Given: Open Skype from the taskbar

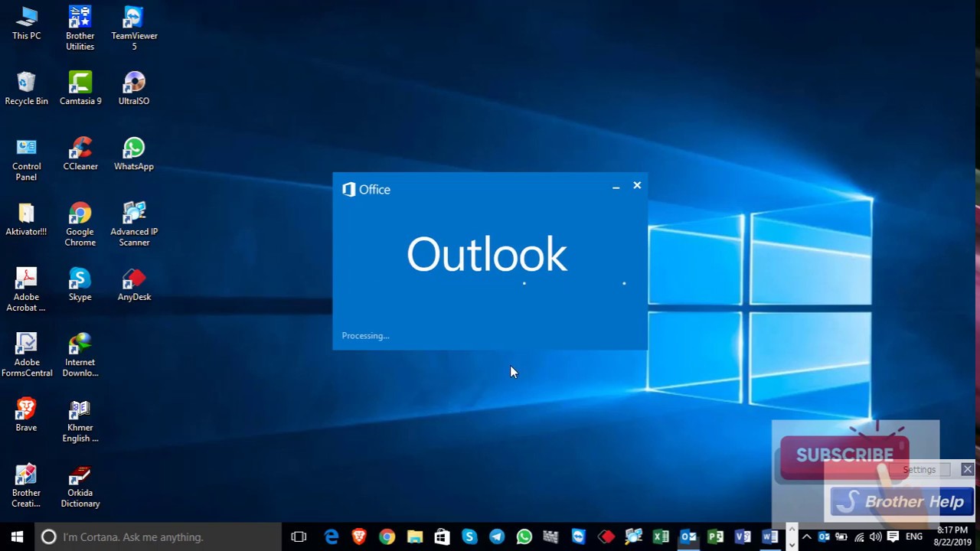Looking at the screenshot, I should (x=469, y=537).
